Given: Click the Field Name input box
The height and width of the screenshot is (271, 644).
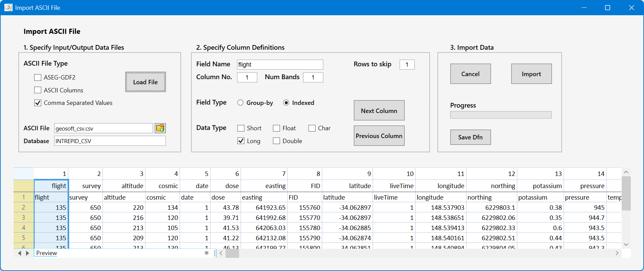Looking at the screenshot, I should tap(280, 65).
